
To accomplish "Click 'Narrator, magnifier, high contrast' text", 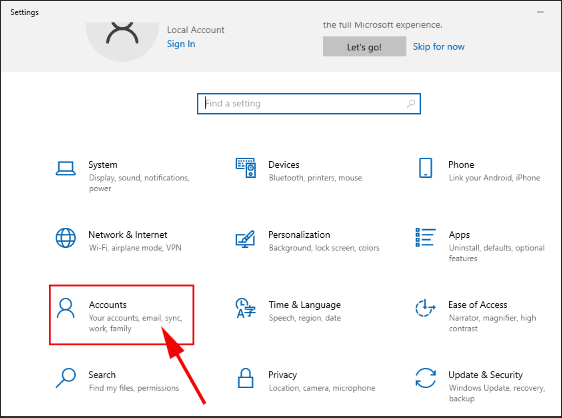I will click(x=493, y=323).
